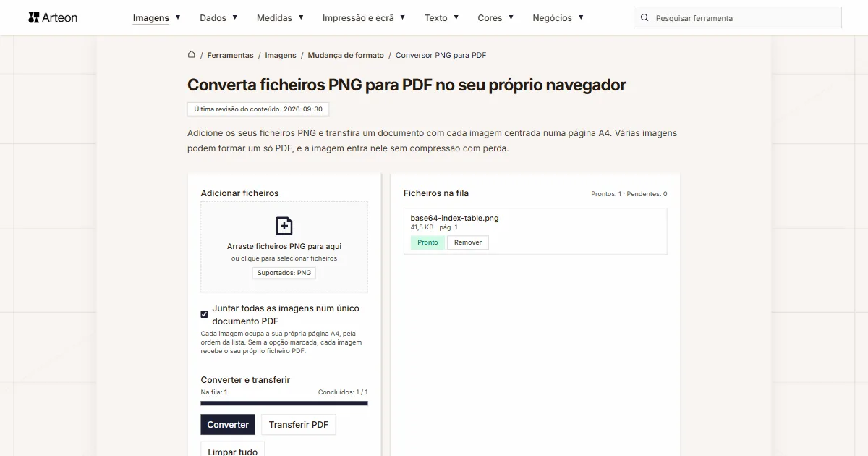Screen dimensions: 868x456
Task: Open the Impressão e ecrã menu label
Action: coord(358,18)
